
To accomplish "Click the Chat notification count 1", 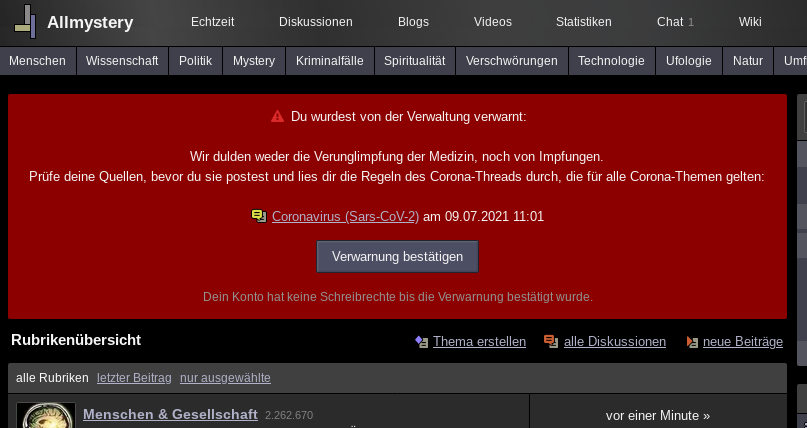I will tap(691, 22).
